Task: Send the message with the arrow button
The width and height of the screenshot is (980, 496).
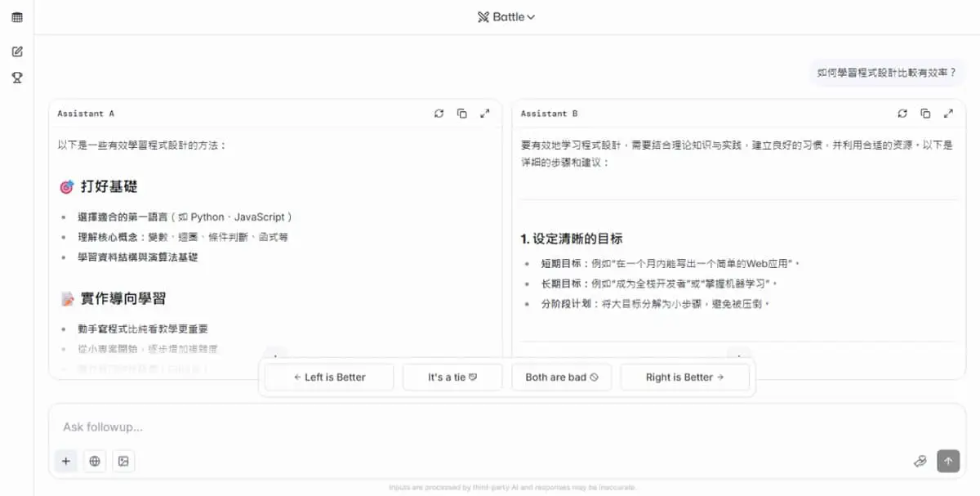Action: pyautogui.click(x=948, y=461)
